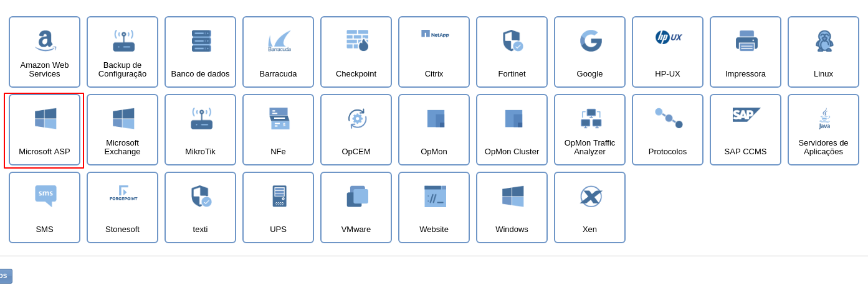Select the SAP CCMS tile
868x293 pixels.
point(745,130)
